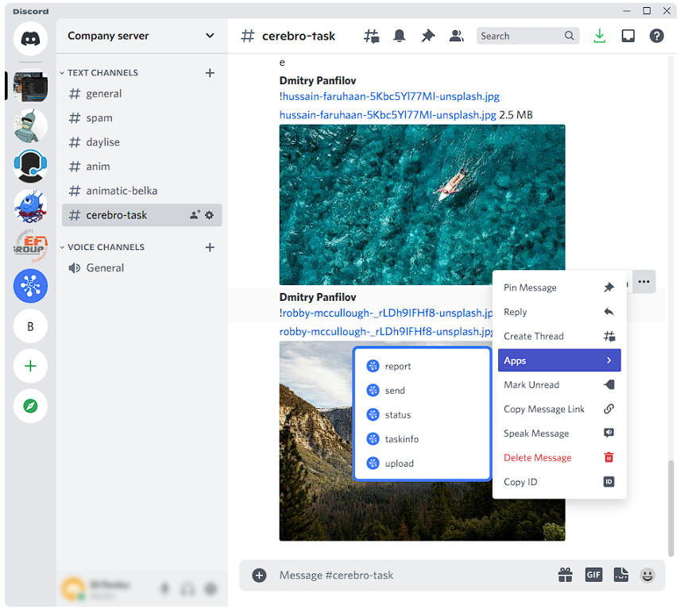
Task: Click invite people icon on cerebro-task
Action: [195, 215]
